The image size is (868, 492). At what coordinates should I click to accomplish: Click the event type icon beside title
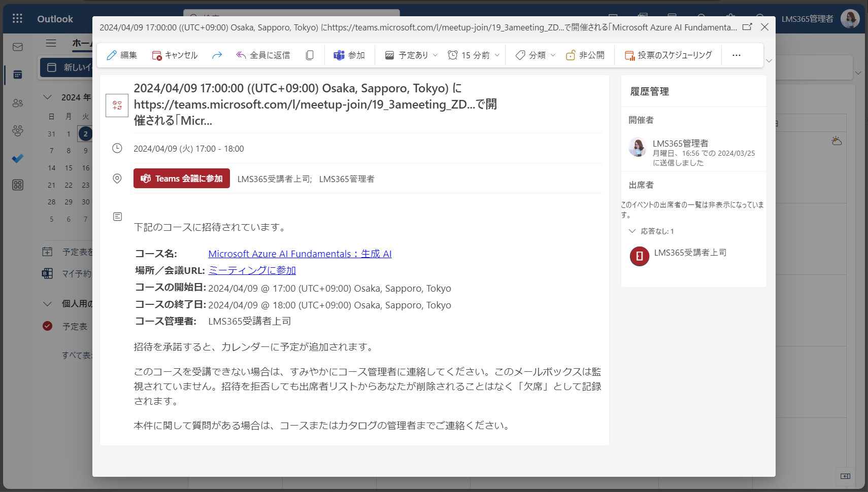pyautogui.click(x=117, y=106)
